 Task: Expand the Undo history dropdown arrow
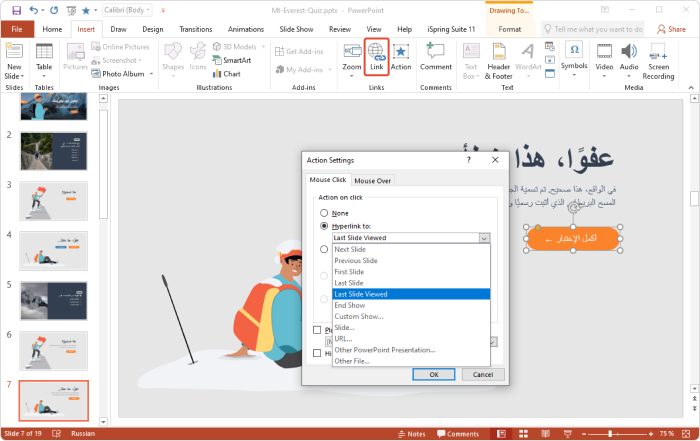(43, 10)
